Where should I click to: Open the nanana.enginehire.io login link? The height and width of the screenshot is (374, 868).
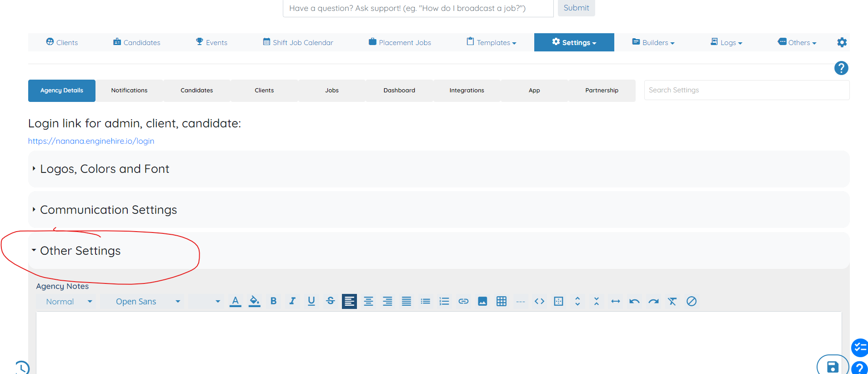91,141
